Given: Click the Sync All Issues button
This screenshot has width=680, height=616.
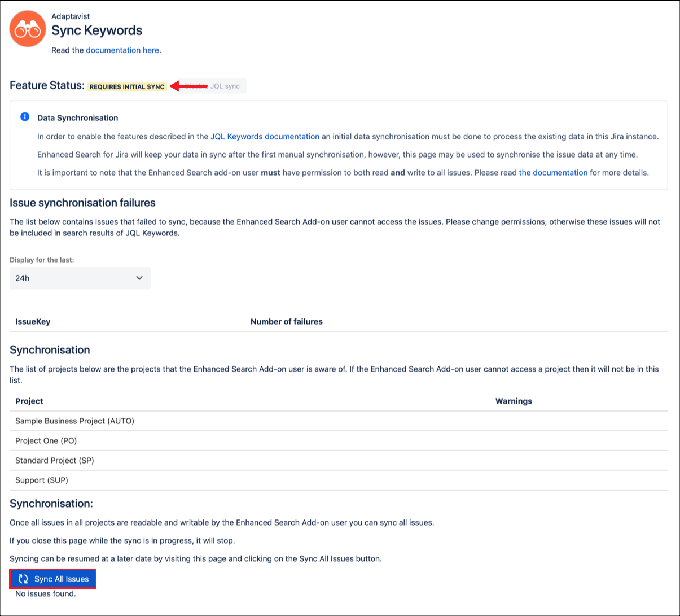Looking at the screenshot, I should pyautogui.click(x=53, y=579).
